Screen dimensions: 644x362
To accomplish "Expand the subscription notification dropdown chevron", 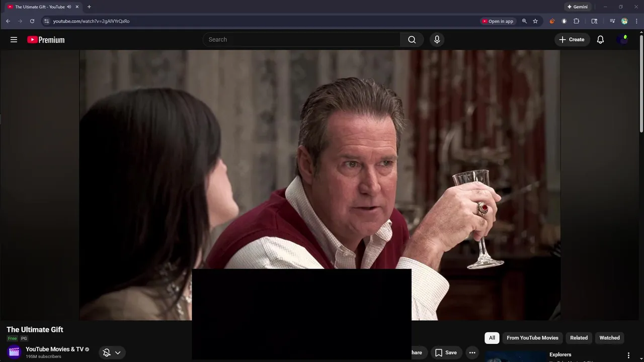I will (x=118, y=352).
